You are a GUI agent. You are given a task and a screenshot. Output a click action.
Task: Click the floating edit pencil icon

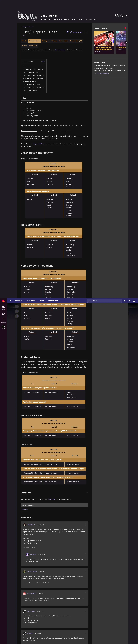17,316
